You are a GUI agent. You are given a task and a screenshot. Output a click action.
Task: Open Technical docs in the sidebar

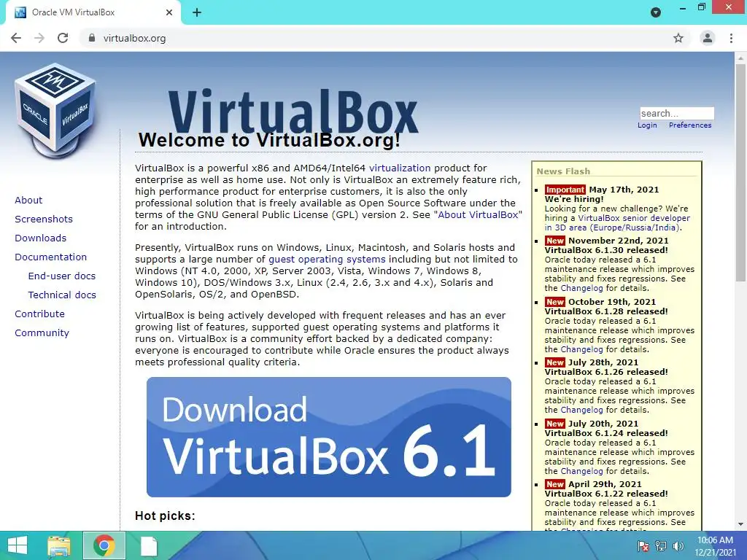click(x=62, y=295)
